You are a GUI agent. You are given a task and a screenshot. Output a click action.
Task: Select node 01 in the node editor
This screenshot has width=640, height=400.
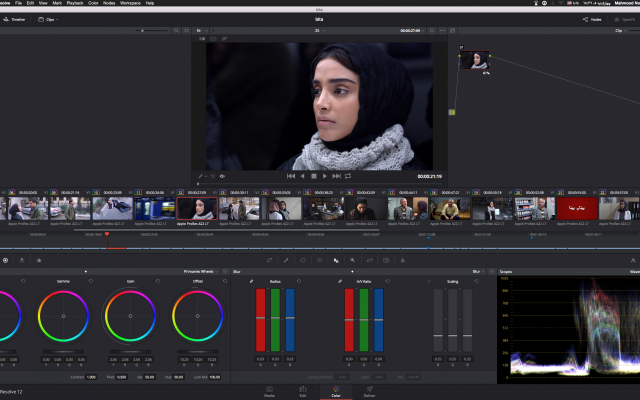pyautogui.click(x=474, y=60)
